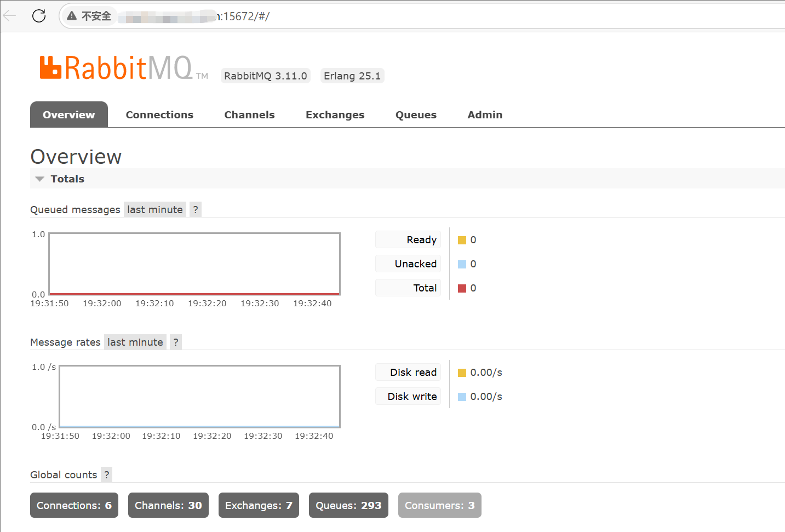Click the blue Disk write color swatch
Image resolution: width=785 pixels, height=532 pixels.
462,397
